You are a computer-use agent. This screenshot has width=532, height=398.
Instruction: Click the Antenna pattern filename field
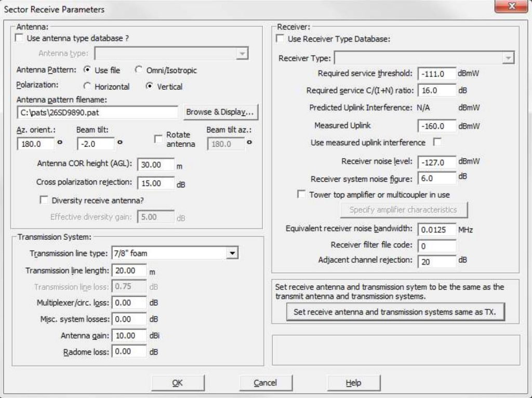(99, 112)
